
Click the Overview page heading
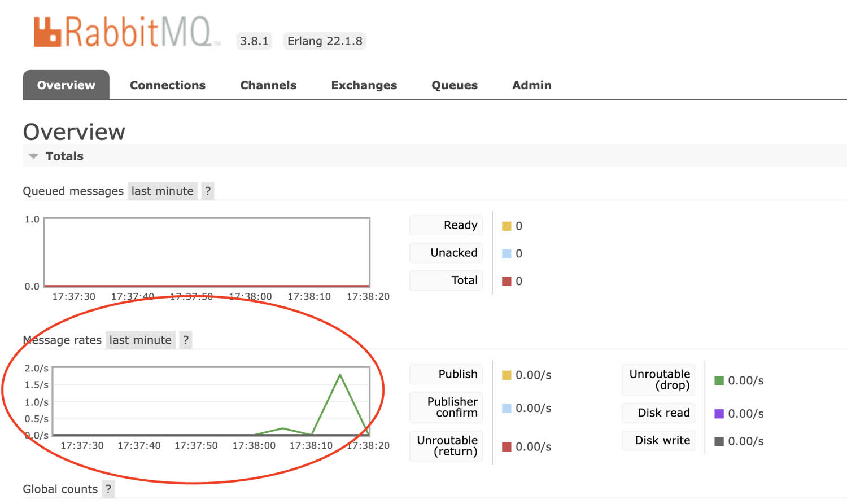[x=74, y=132]
